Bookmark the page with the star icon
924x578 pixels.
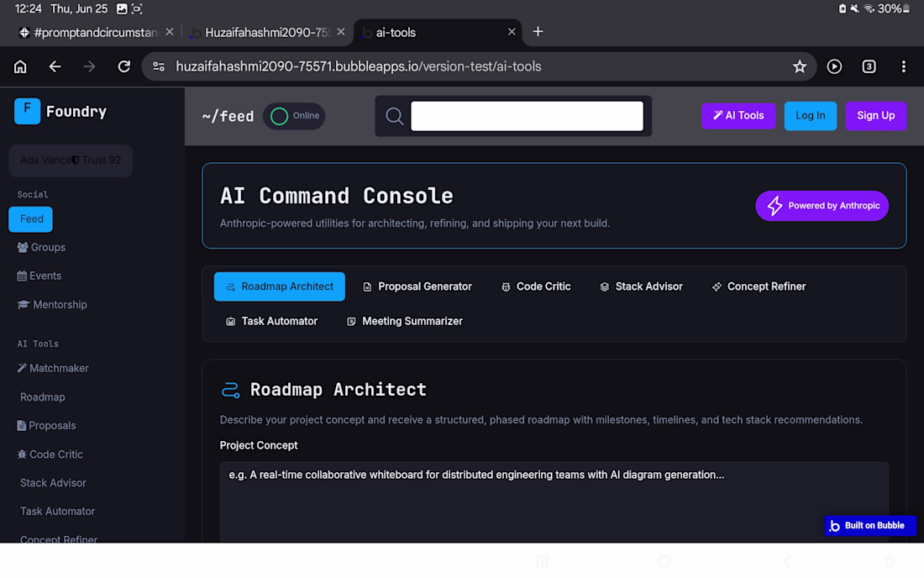tap(799, 66)
